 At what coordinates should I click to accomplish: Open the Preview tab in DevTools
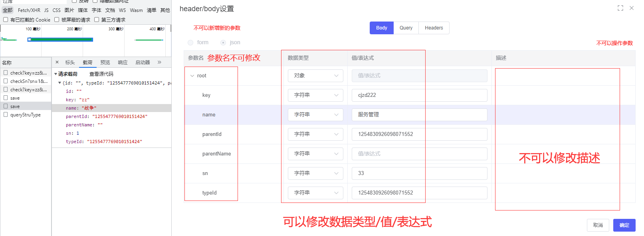(x=105, y=63)
